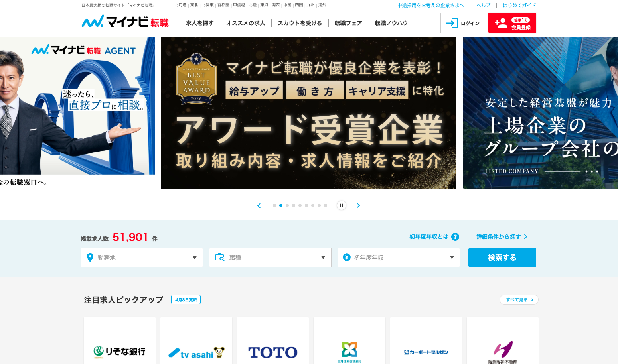Open 転職ノウハウ navigation menu

[391, 23]
